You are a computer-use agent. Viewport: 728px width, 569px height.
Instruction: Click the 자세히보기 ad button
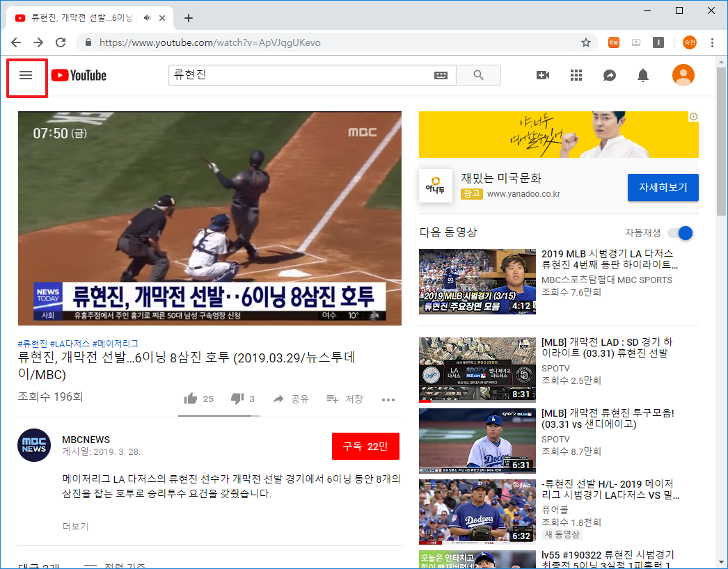pyautogui.click(x=663, y=188)
